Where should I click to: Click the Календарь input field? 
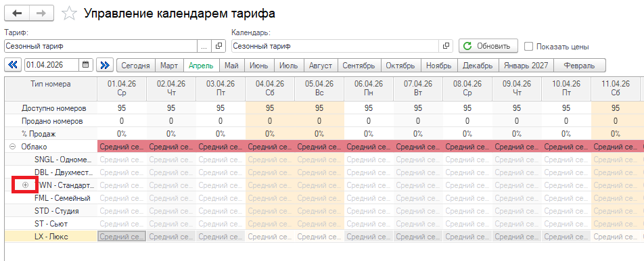[x=335, y=47]
